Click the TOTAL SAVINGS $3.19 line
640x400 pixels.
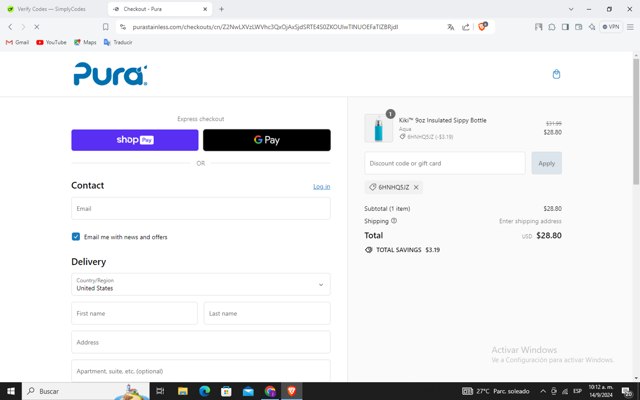pos(402,250)
